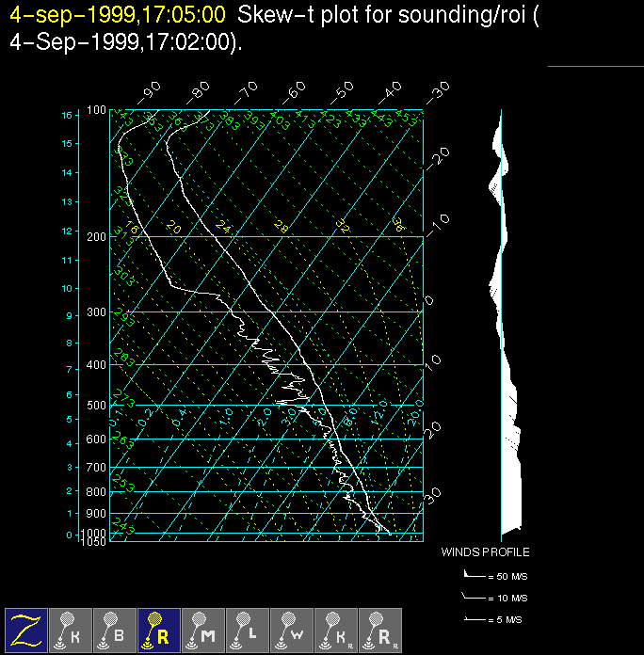Toggle the highlighted yellow R sounding icon
This screenshot has width=644, height=655.
click(x=159, y=629)
